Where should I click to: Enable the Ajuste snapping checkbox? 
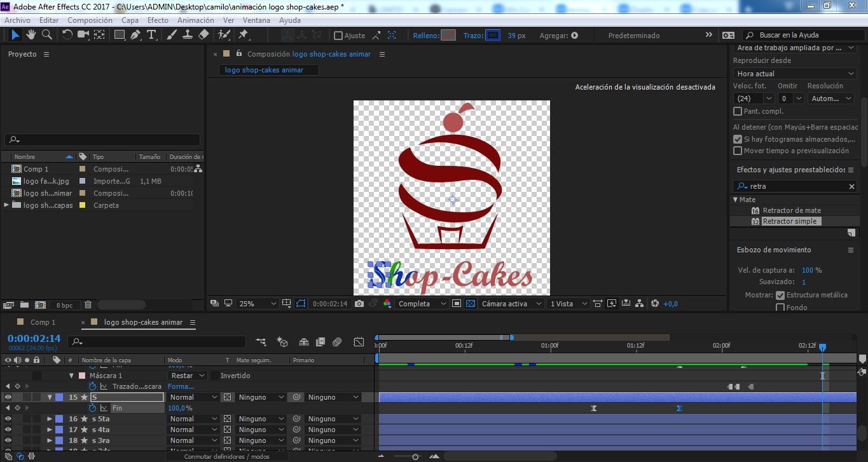(338, 36)
